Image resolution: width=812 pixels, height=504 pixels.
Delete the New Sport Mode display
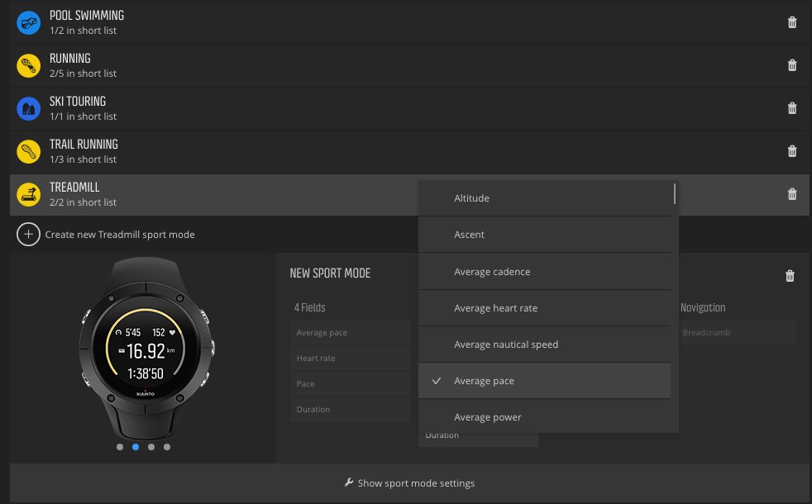(x=790, y=276)
